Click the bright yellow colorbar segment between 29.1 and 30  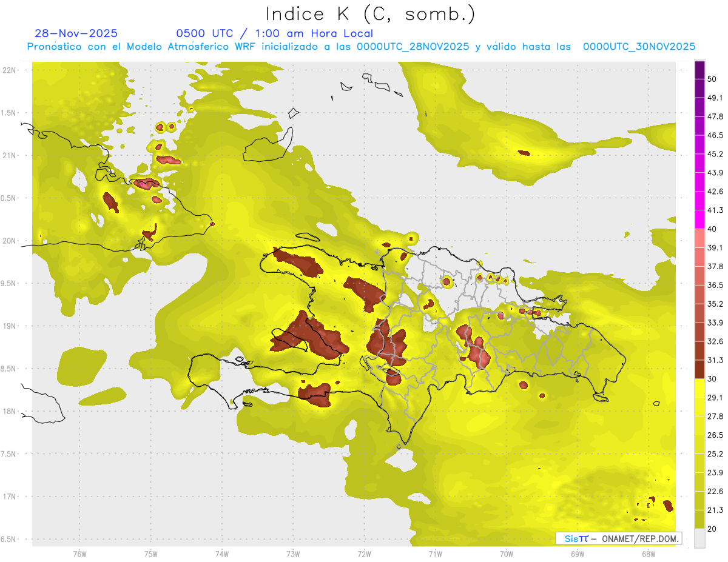(699, 388)
